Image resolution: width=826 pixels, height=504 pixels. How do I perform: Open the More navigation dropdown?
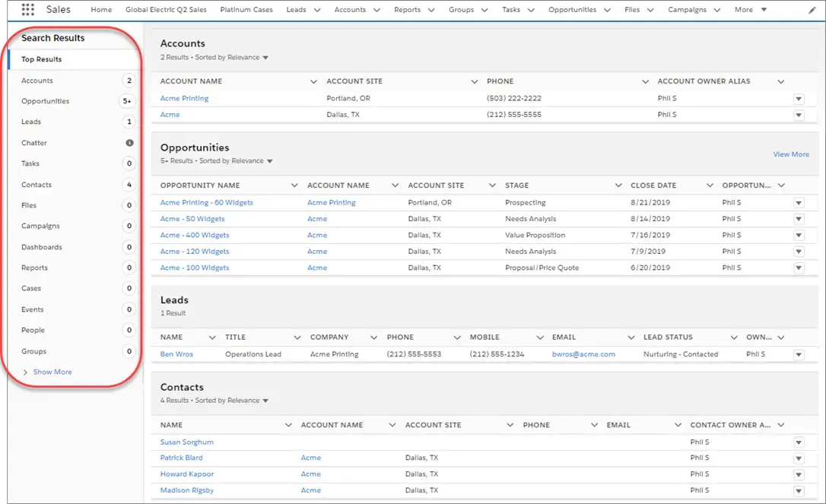(x=751, y=9)
